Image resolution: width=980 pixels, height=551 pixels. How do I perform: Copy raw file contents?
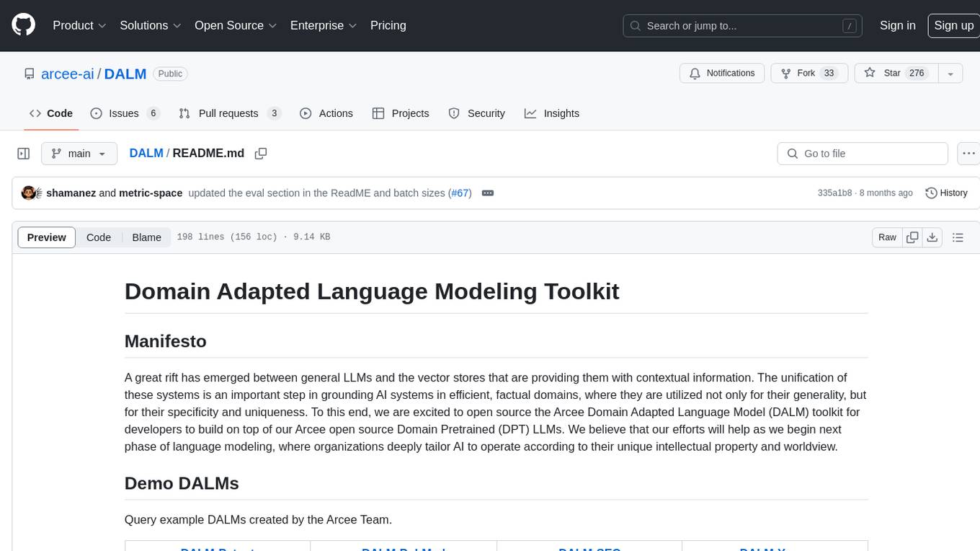click(x=913, y=237)
